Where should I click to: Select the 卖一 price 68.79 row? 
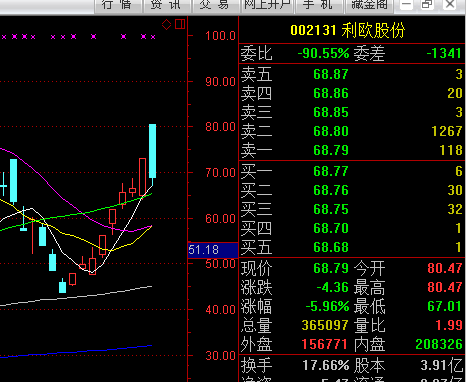(x=352, y=150)
